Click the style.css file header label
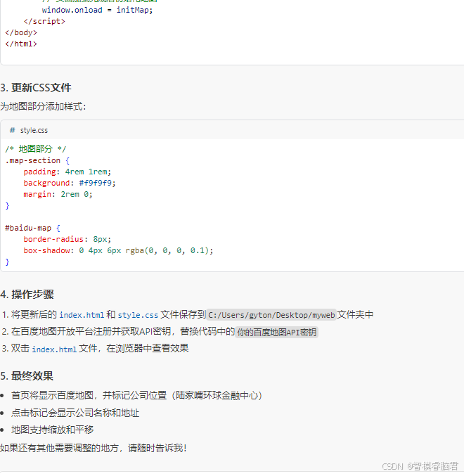Image resolution: width=464 pixels, height=476 pixels. click(x=34, y=131)
